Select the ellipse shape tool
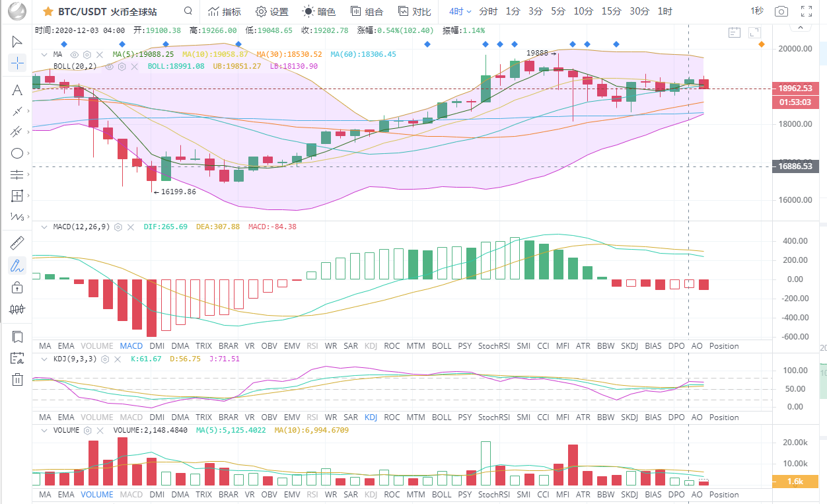 pyautogui.click(x=17, y=153)
